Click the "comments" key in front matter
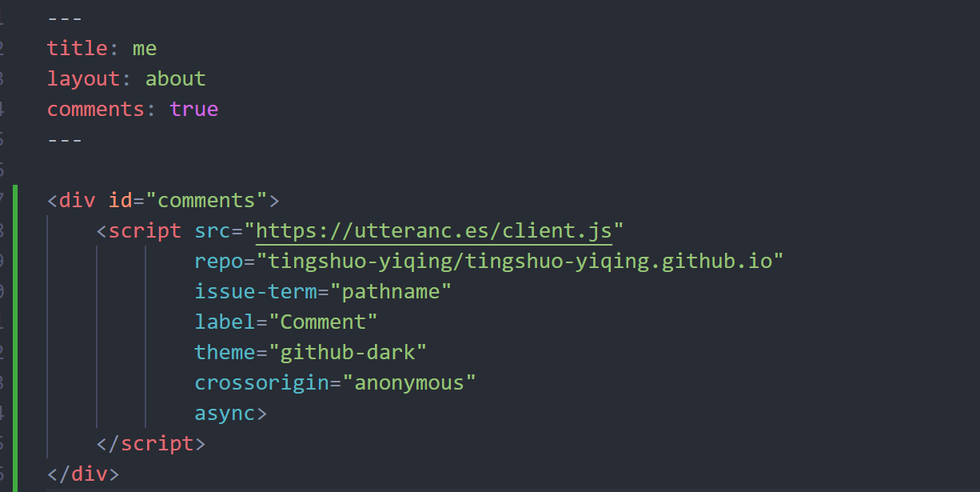Viewport: 980px width, 492px height. click(x=95, y=109)
